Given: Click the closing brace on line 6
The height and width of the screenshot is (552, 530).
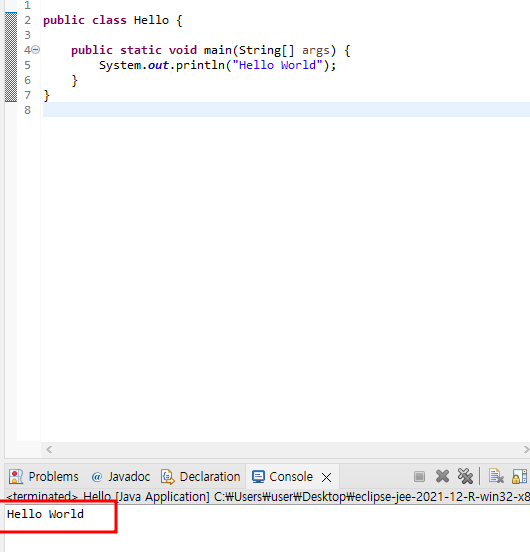Looking at the screenshot, I should coord(74,80).
